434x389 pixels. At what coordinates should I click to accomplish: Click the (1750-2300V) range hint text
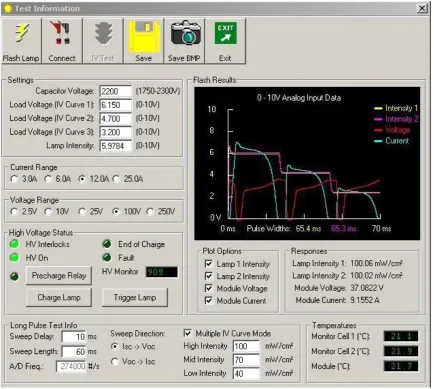[x=158, y=91]
